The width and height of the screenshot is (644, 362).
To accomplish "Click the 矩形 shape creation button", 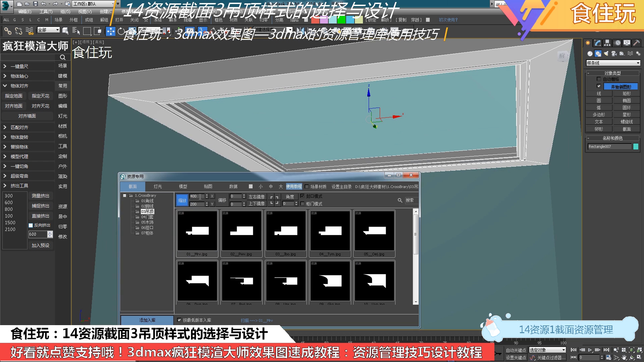I will pyautogui.click(x=627, y=93).
